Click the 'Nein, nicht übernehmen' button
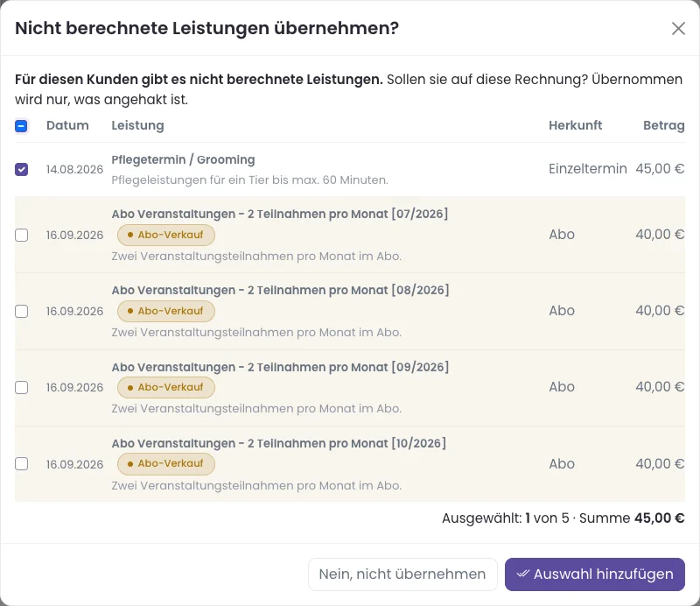This screenshot has height=606, width=700. pyautogui.click(x=402, y=574)
